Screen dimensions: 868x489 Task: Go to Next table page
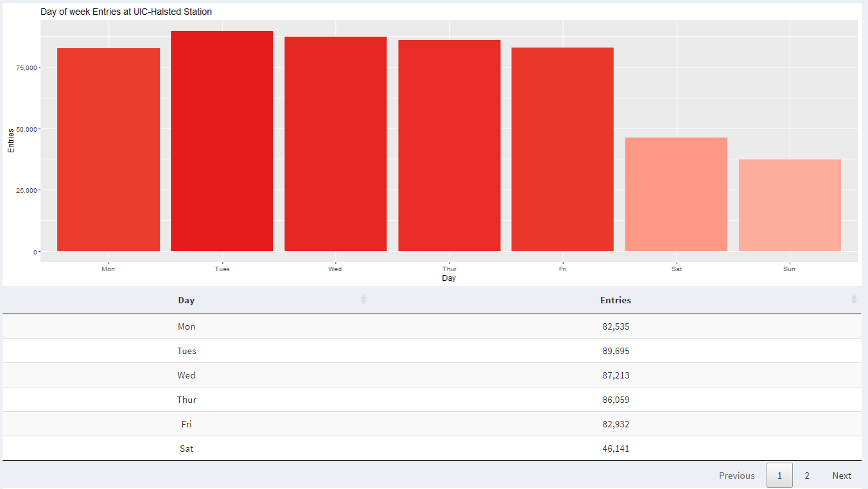tap(842, 476)
